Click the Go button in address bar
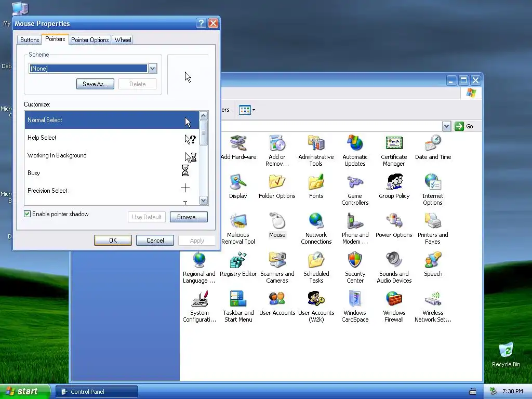Image resolution: width=532 pixels, height=399 pixels. click(464, 126)
